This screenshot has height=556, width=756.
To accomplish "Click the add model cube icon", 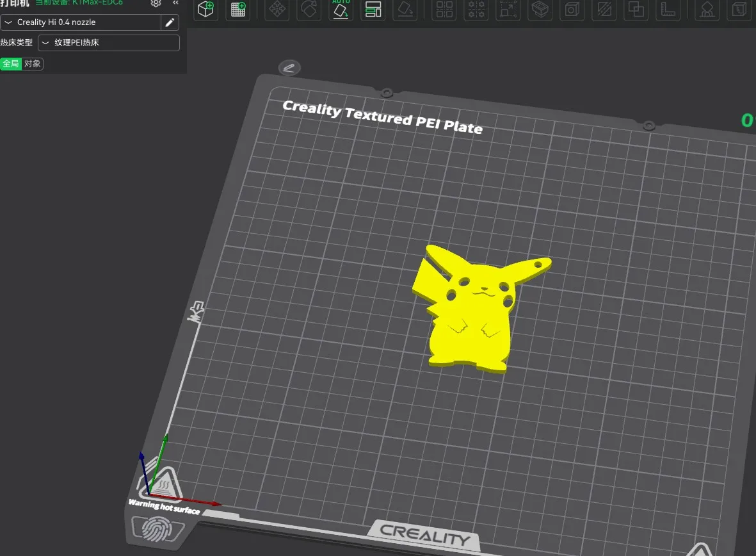I will coord(206,9).
